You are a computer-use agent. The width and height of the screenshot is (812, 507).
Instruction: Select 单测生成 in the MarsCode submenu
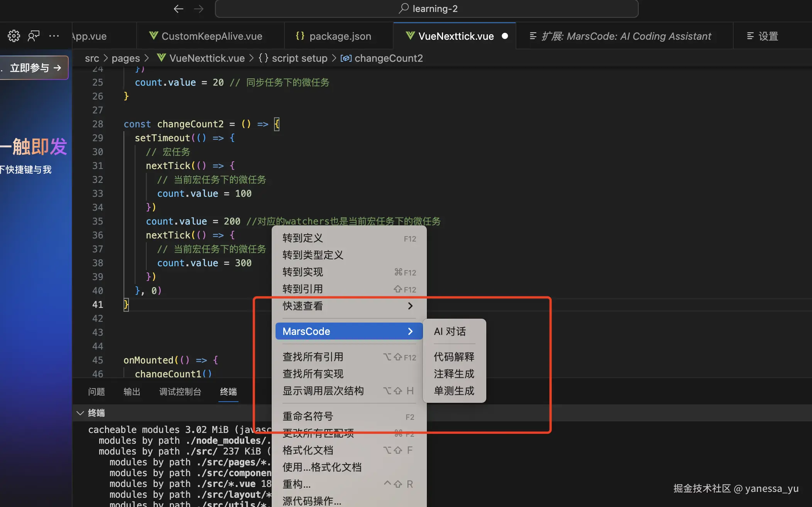454,391
